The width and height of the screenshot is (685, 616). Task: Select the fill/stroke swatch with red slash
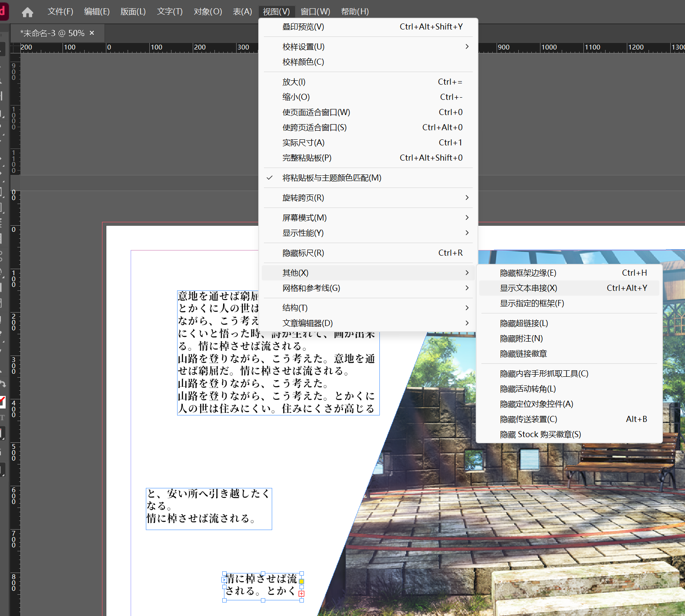[x=2, y=402]
